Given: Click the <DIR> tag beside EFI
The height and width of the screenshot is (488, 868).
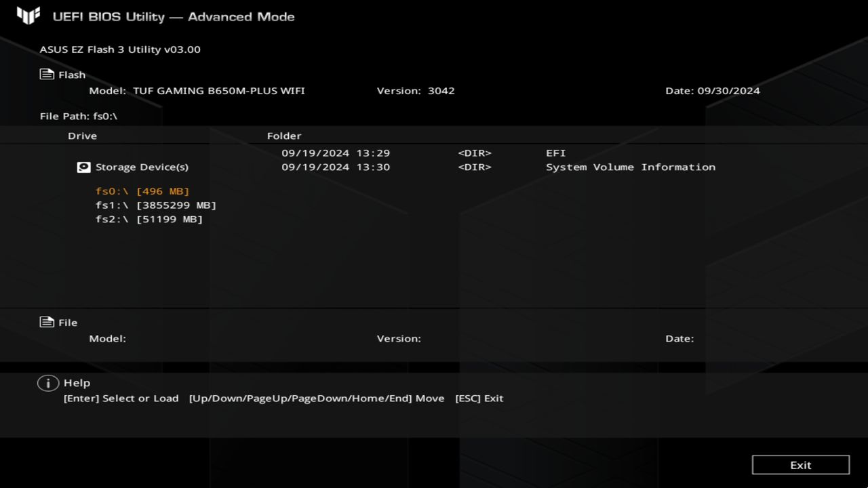Looking at the screenshot, I should point(475,153).
